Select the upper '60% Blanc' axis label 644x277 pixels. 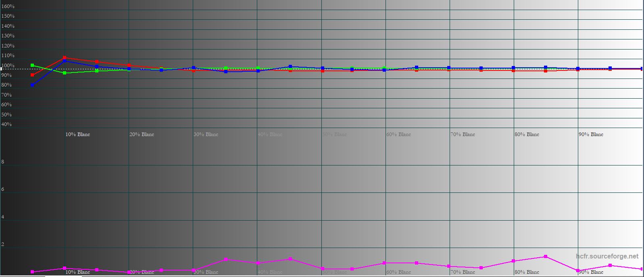[x=398, y=134]
